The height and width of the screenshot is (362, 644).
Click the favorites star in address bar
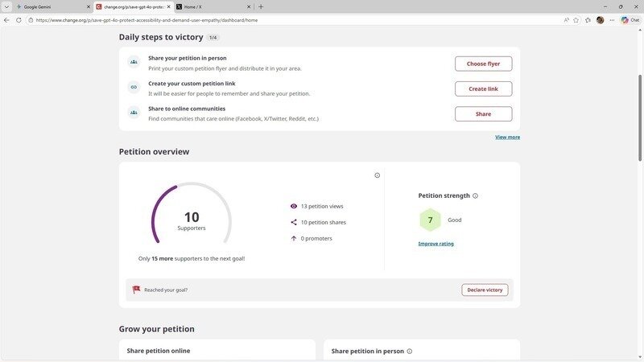[576, 20]
